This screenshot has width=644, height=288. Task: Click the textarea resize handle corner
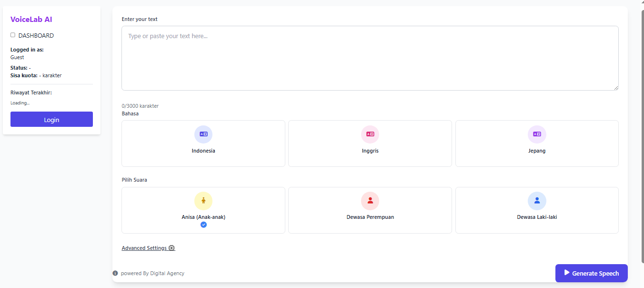tap(616, 88)
